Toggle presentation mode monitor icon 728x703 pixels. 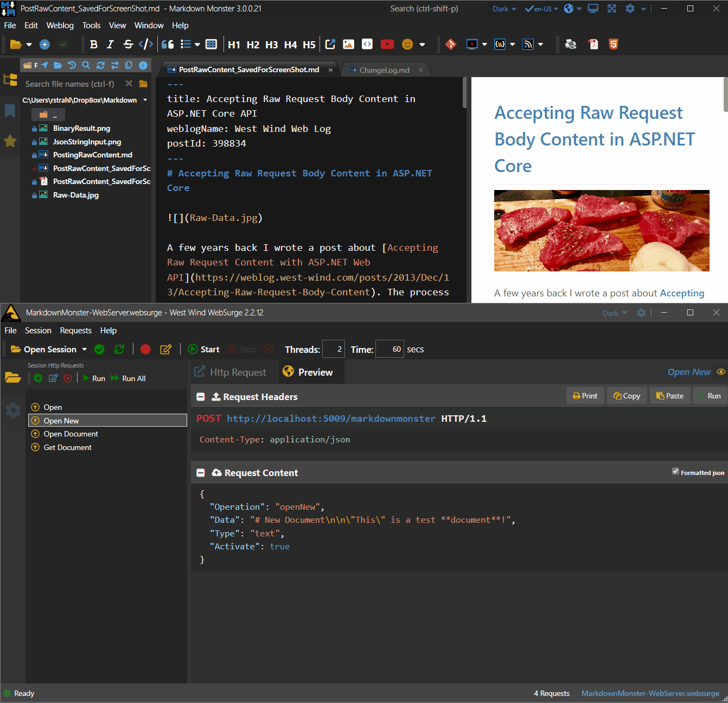tap(593, 9)
